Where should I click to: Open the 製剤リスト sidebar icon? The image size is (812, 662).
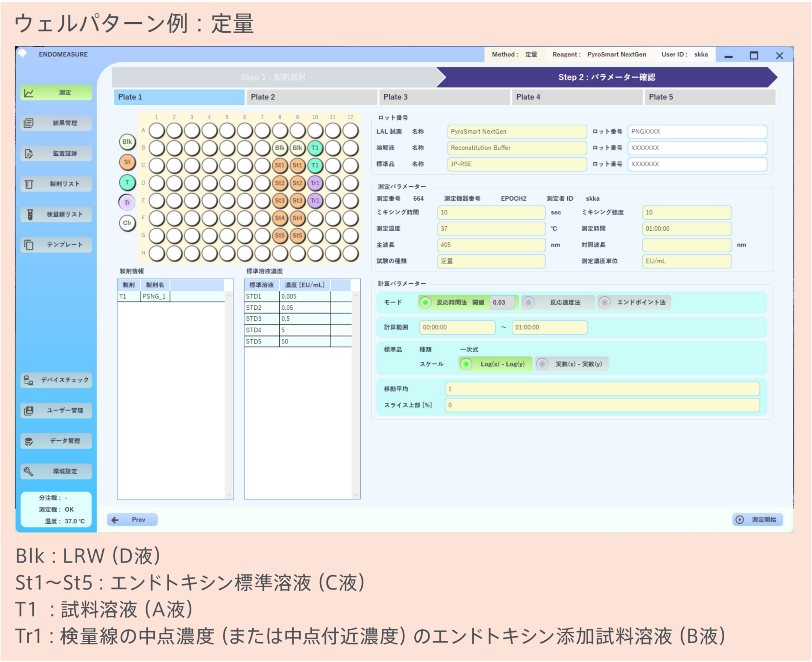29,184
